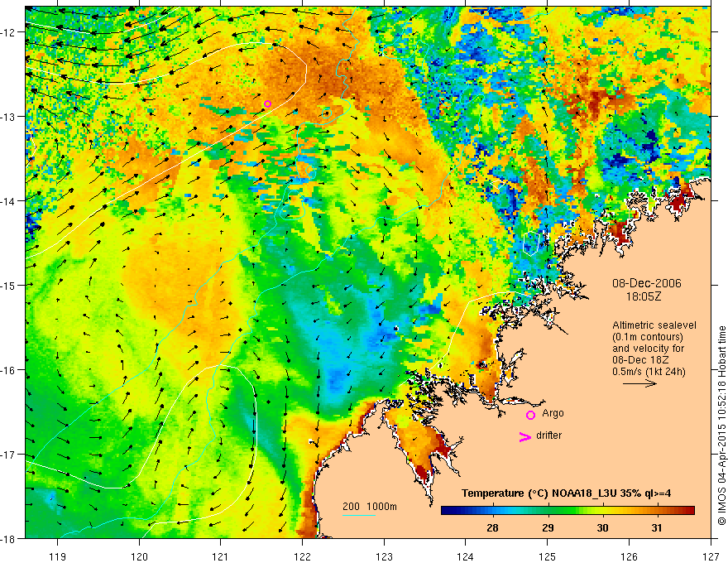Viewport: 728px width, 563px height.
Task: Click the cyan bathymetry legend line
Action: 359,515
